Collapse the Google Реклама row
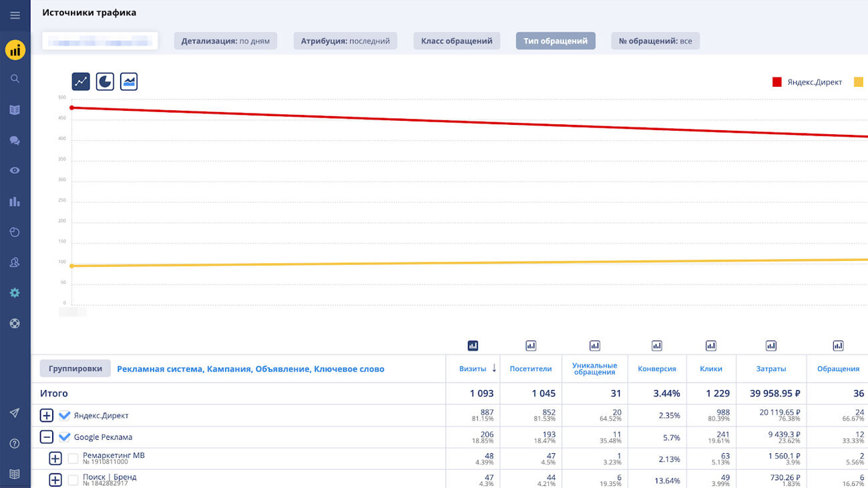868x488 pixels. tap(46, 437)
